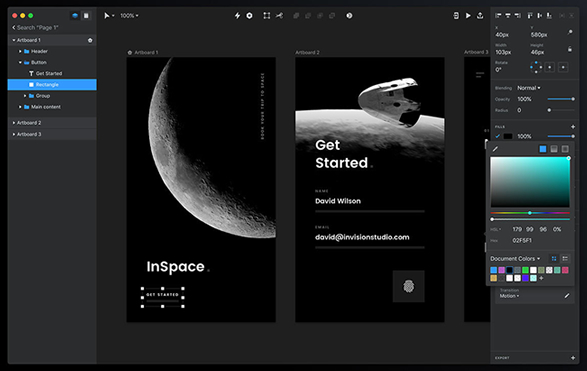This screenshot has height=371, width=587.
Task: Toggle the aspect ratio lock
Action: 570,49
